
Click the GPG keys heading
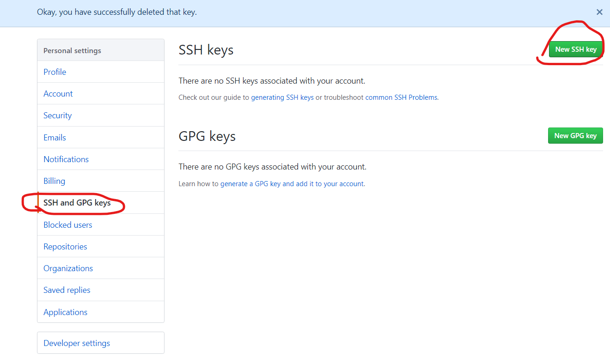[207, 136]
